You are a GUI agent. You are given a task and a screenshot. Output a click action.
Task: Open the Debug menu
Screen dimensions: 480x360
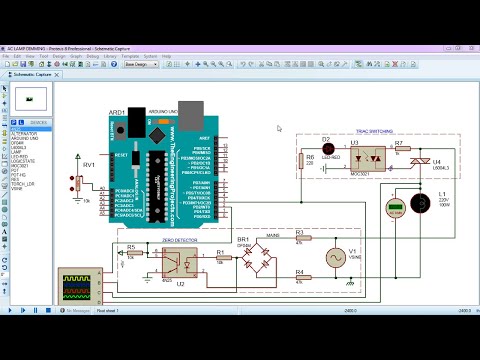tap(93, 56)
